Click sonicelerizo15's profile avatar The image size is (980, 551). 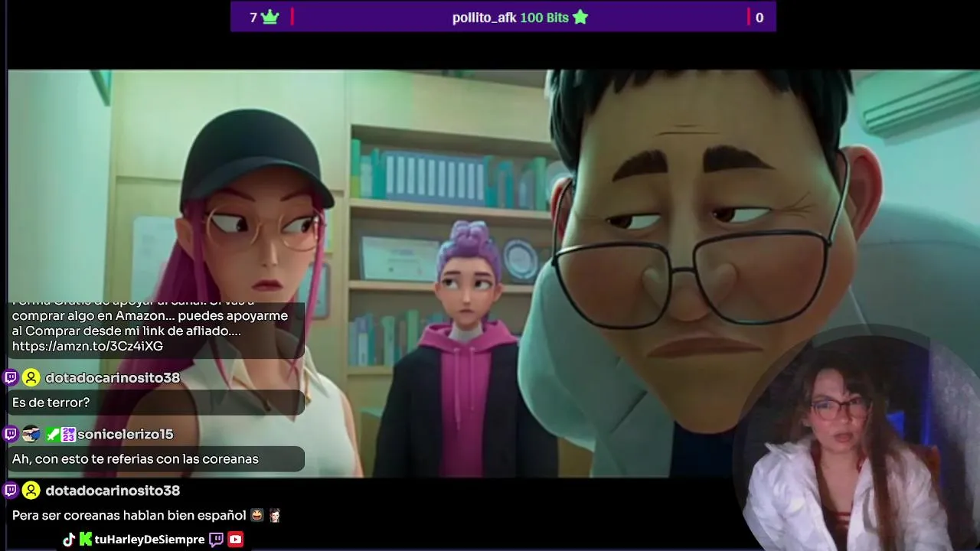point(31,434)
